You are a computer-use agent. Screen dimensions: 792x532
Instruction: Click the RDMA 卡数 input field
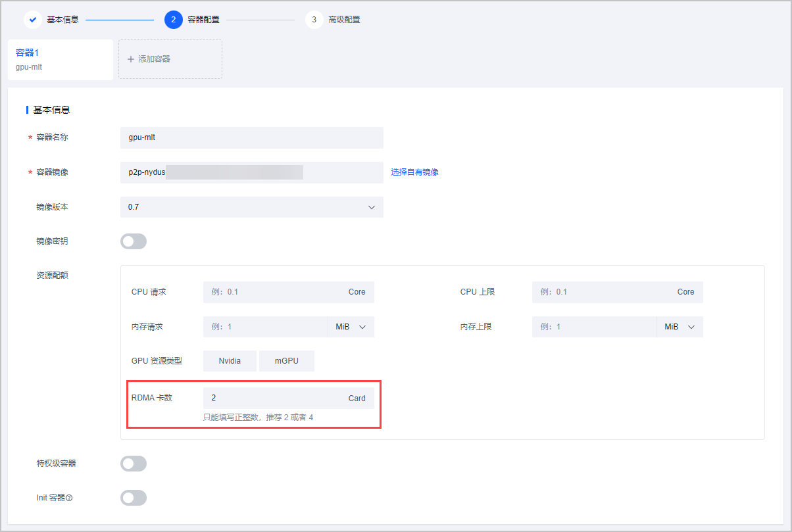(288, 398)
